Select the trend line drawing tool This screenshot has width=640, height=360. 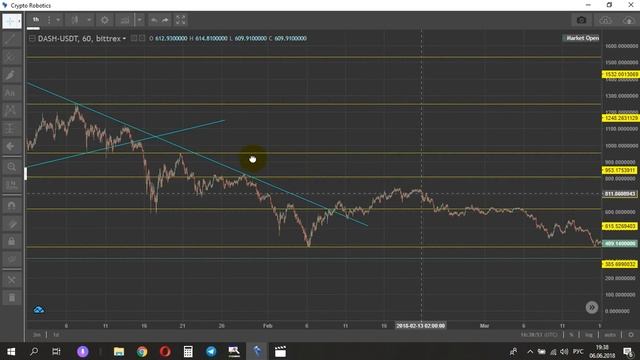tap(11, 39)
